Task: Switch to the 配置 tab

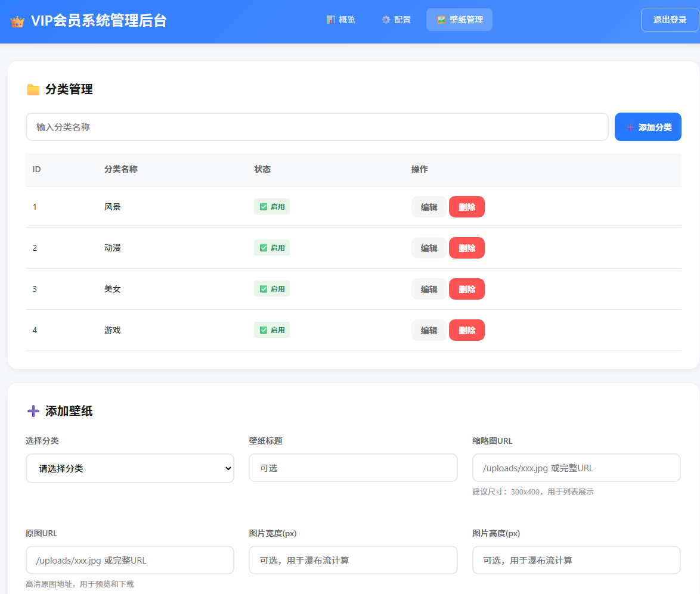Action: [396, 19]
